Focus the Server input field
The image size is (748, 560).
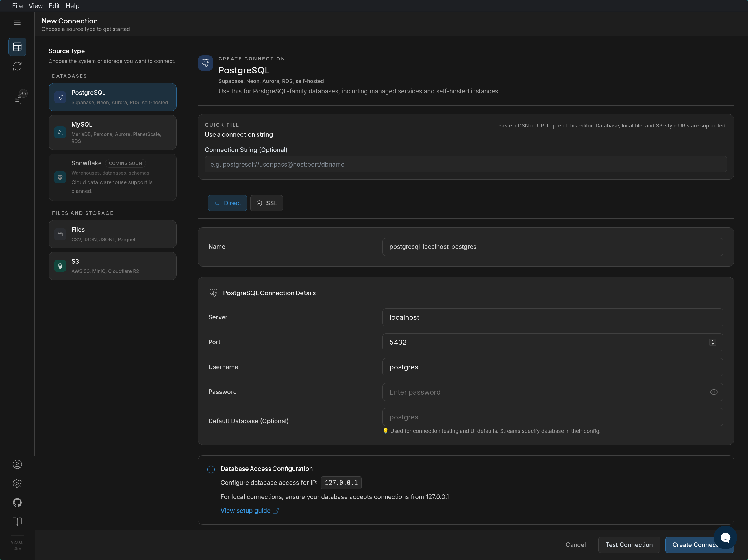tap(553, 317)
